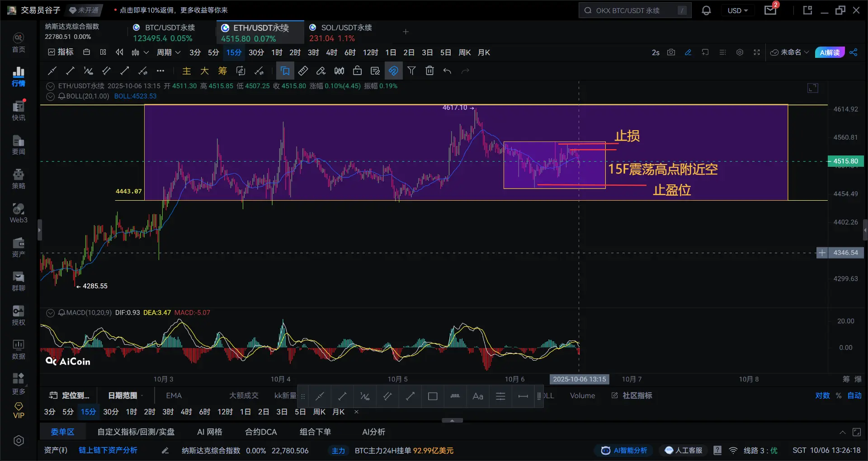Click the notification bell icon
This screenshot has width=868, height=461.
(706, 10)
